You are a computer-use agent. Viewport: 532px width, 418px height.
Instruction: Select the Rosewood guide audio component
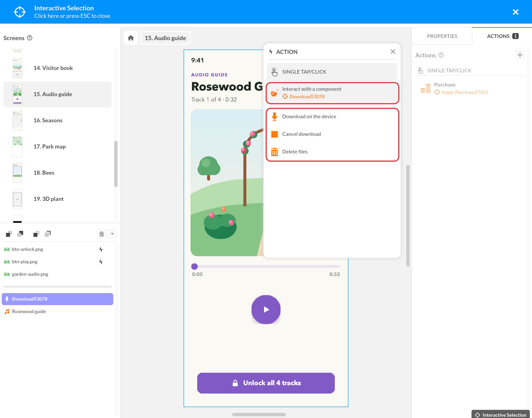click(57, 312)
